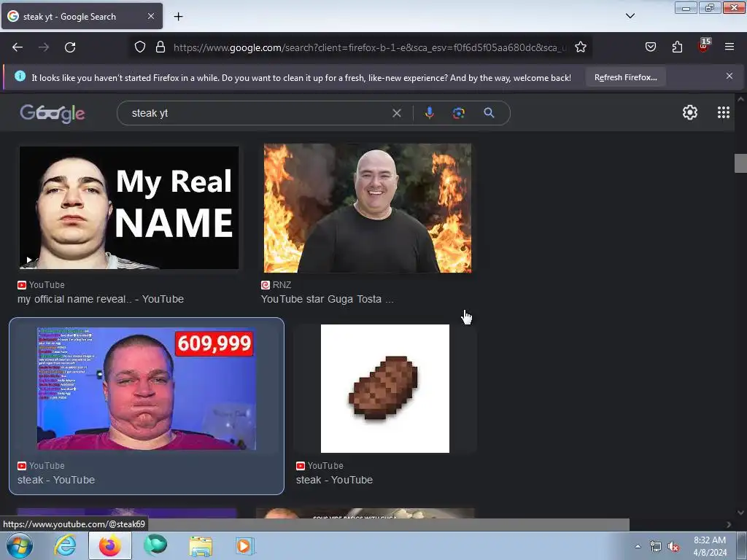
Task: Open Windows Explorer folder from taskbar
Action: coord(201,545)
